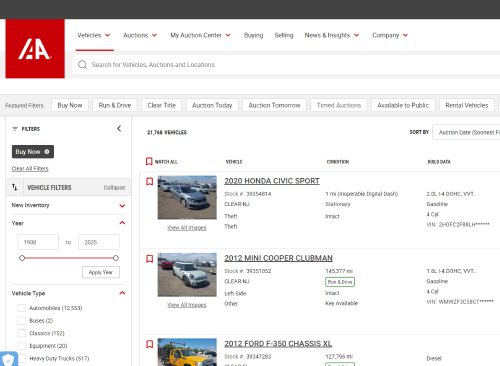Check the Heavy Duty Trucks (517) checkbox
Viewport: 500px width, 366px height.
click(x=22, y=359)
